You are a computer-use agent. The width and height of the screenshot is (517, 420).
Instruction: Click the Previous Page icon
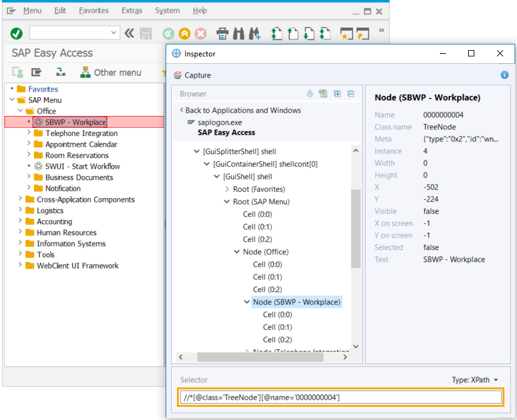point(293,34)
